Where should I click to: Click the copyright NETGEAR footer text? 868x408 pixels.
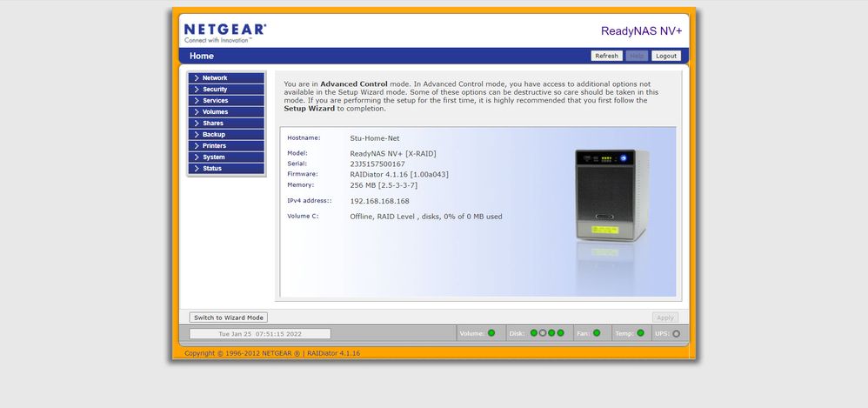(x=272, y=353)
